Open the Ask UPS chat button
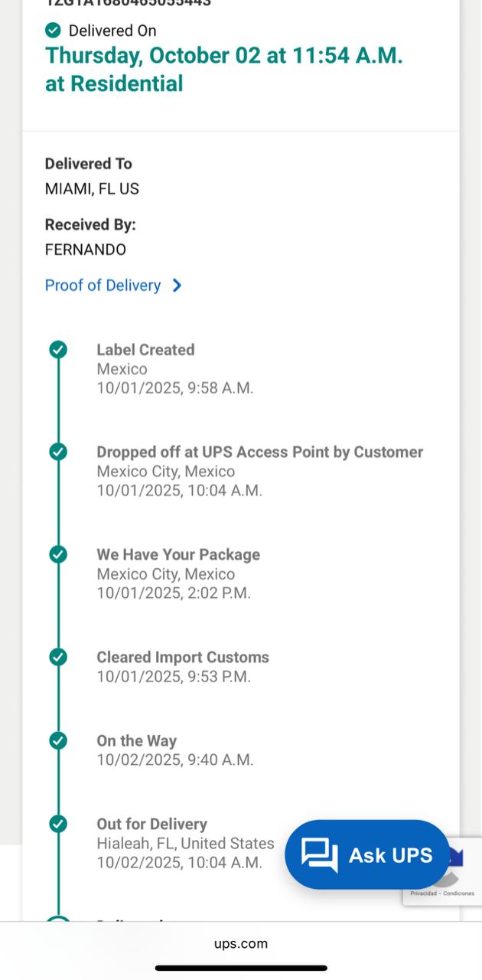This screenshot has height=980, width=482. point(367,854)
